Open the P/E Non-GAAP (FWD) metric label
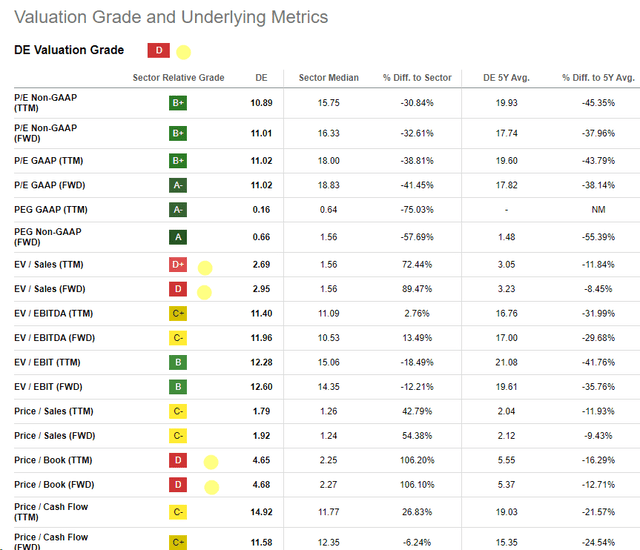 [x=46, y=133]
